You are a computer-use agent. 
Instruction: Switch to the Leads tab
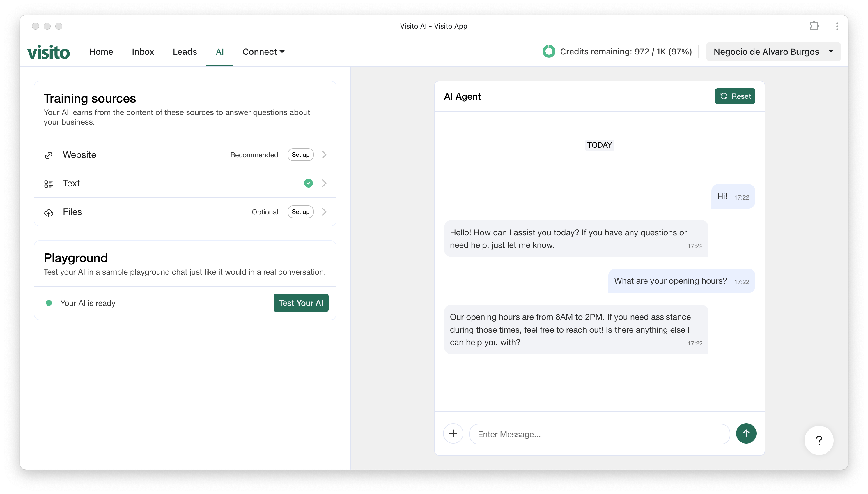point(185,52)
